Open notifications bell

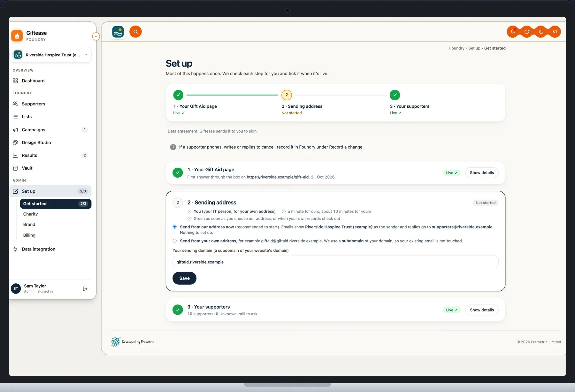(x=513, y=32)
